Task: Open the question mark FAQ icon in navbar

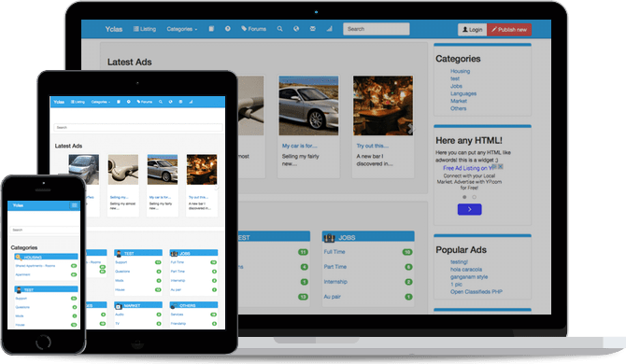Action: [x=228, y=29]
